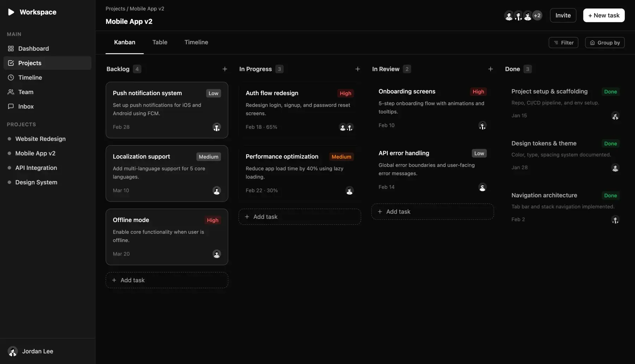Click the assignee avatar on Offline mode card
The width and height of the screenshot is (635, 364).
(216, 254)
